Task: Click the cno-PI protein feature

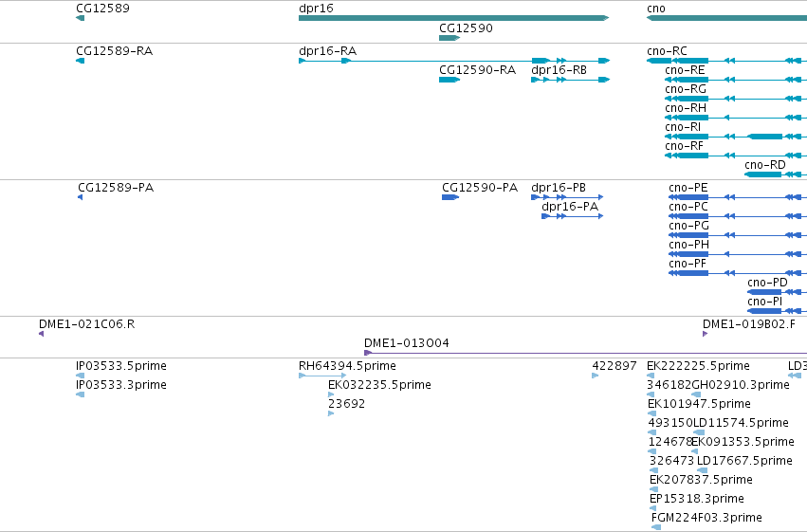Action: 778,312
